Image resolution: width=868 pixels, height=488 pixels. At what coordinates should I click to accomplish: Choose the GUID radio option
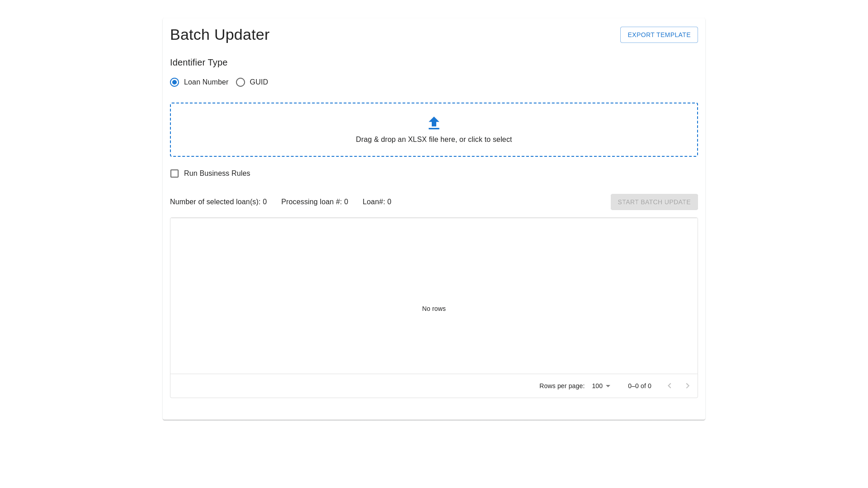(x=241, y=82)
